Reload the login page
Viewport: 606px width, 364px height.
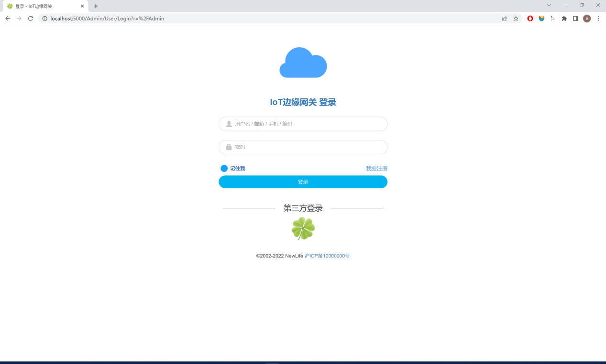31,19
